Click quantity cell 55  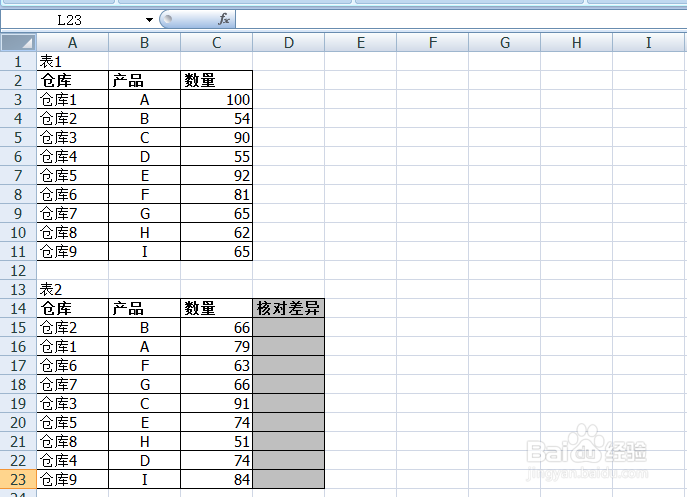216,156
